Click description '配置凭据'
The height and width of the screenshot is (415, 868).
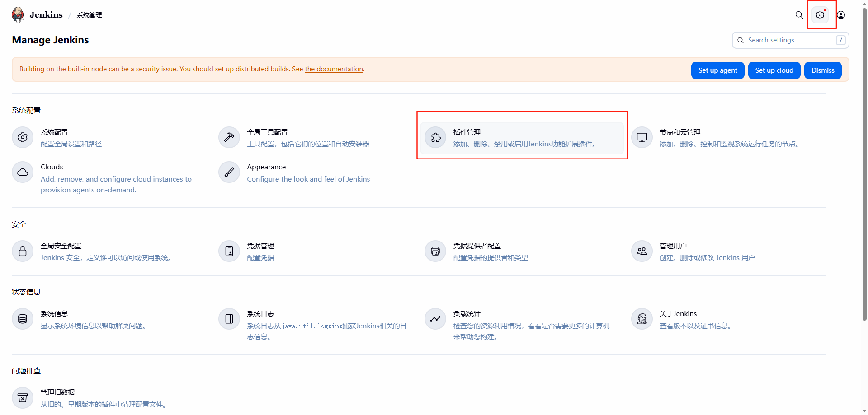coord(260,258)
